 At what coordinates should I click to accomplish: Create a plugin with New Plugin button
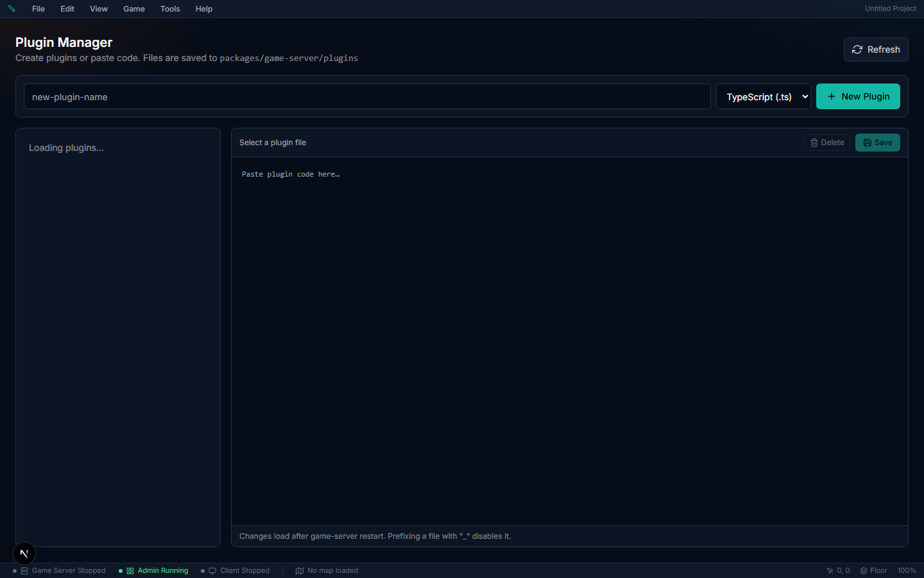point(858,96)
